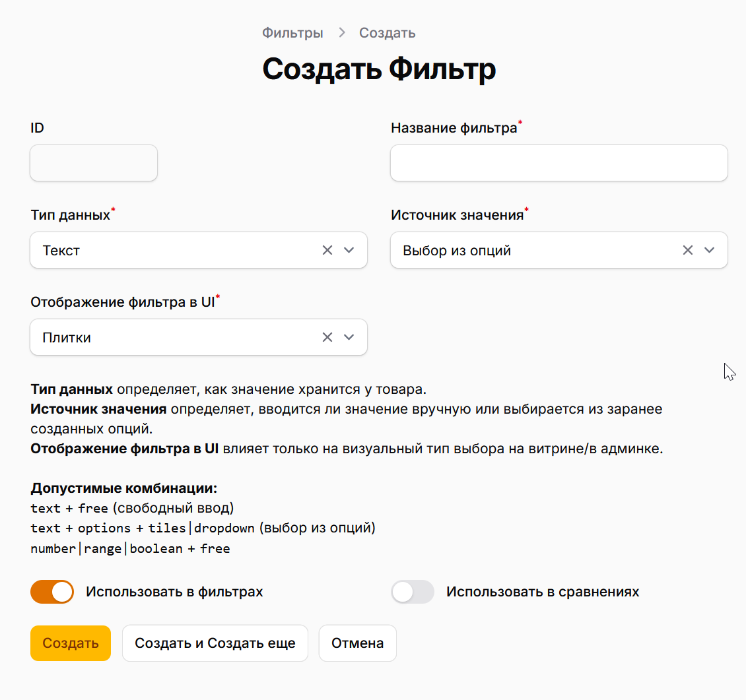Click Создать in the breadcrumb trail
The width and height of the screenshot is (746, 700).
tap(386, 32)
